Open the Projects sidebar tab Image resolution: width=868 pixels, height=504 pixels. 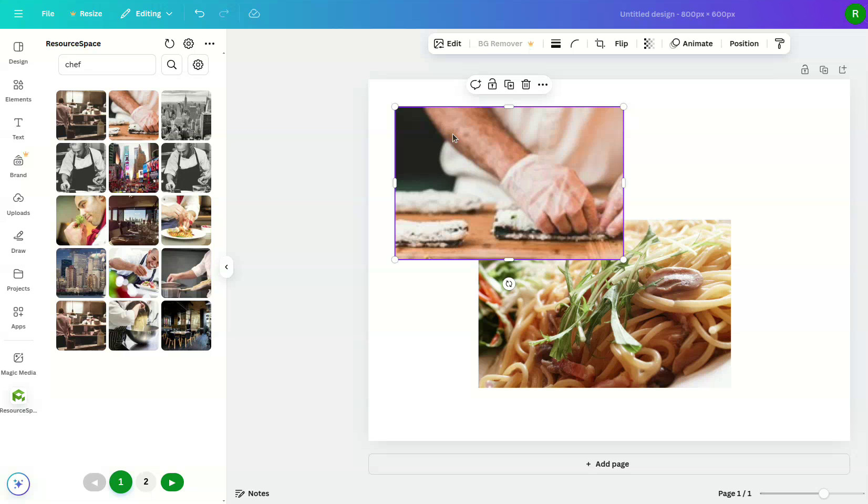tap(18, 280)
